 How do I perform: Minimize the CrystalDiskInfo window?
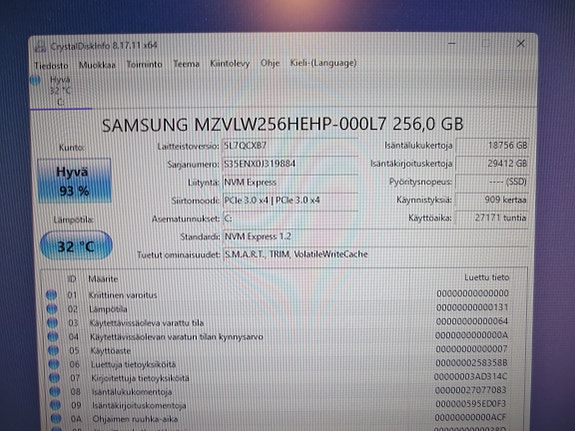[x=452, y=44]
